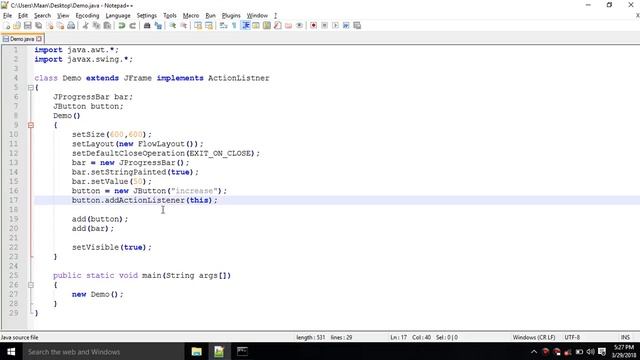The height and width of the screenshot is (360, 640).
Task: Place cursor on setVisible(true); line
Action: (x=112, y=247)
